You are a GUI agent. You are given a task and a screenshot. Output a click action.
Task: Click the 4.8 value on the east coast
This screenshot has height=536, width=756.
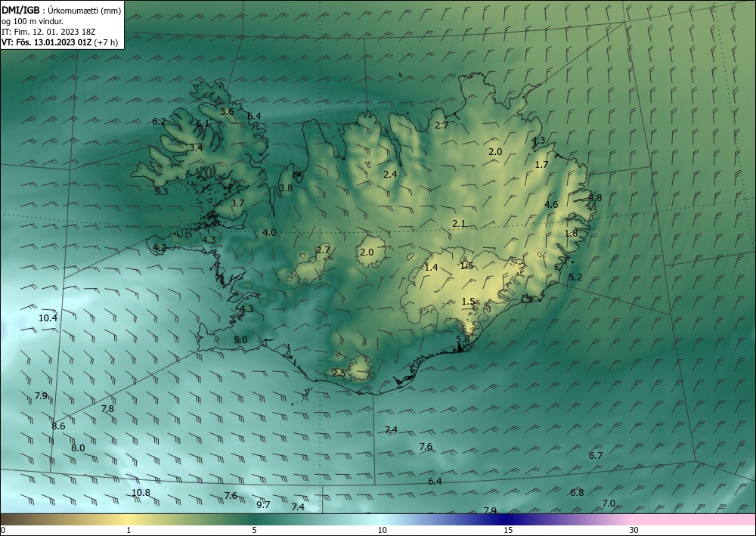[x=595, y=197]
